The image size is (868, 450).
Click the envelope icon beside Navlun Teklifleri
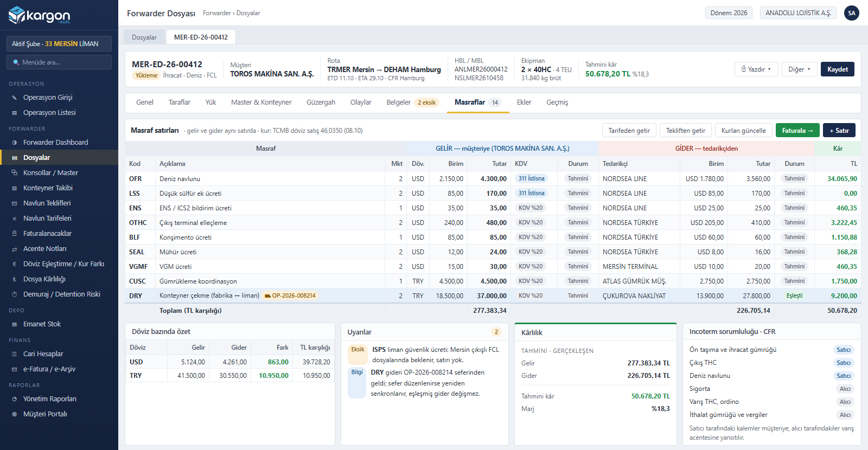[x=15, y=203]
